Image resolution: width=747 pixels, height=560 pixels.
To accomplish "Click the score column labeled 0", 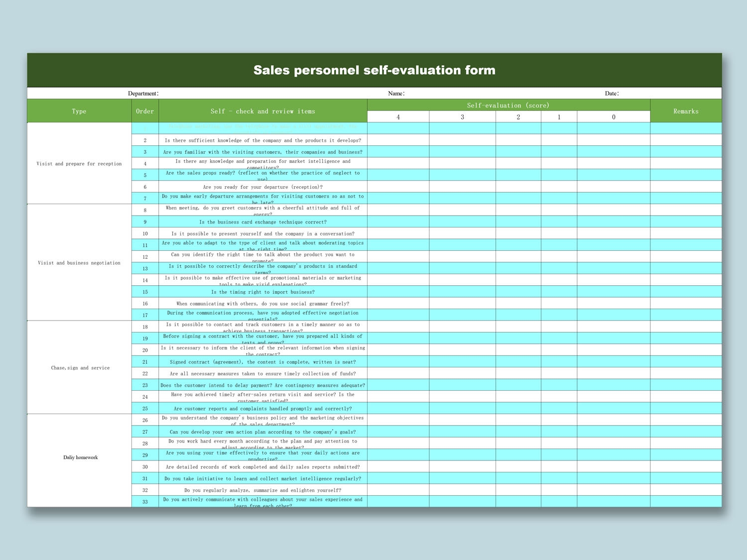I will click(613, 117).
